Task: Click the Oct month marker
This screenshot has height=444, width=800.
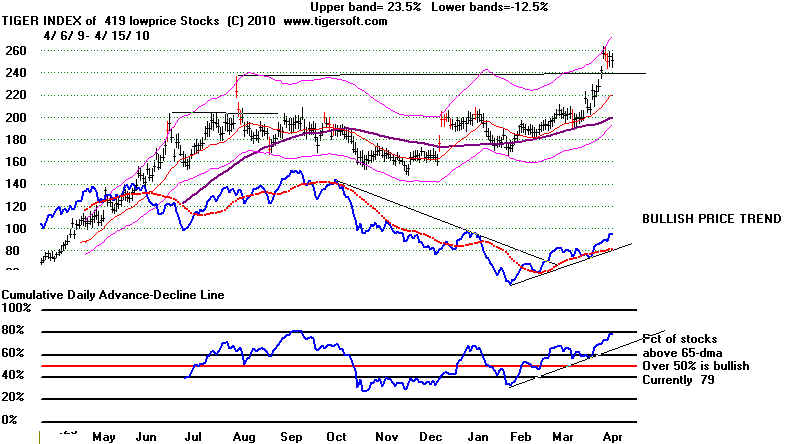Action: [335, 437]
